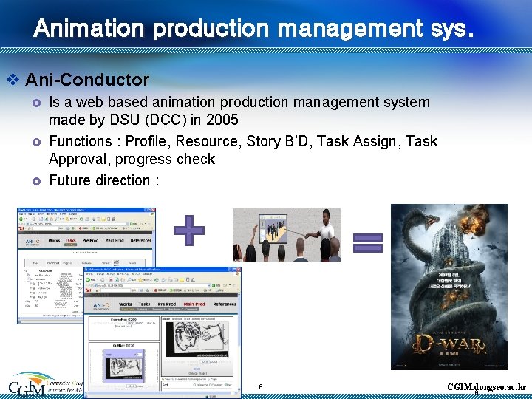Select the red Tasks tab in back browser window

(71, 240)
